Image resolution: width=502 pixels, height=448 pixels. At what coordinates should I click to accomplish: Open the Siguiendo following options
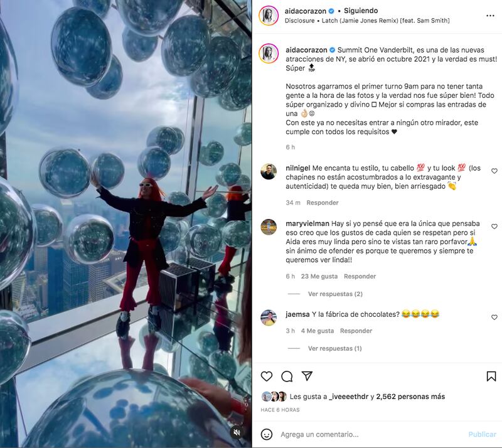360,11
